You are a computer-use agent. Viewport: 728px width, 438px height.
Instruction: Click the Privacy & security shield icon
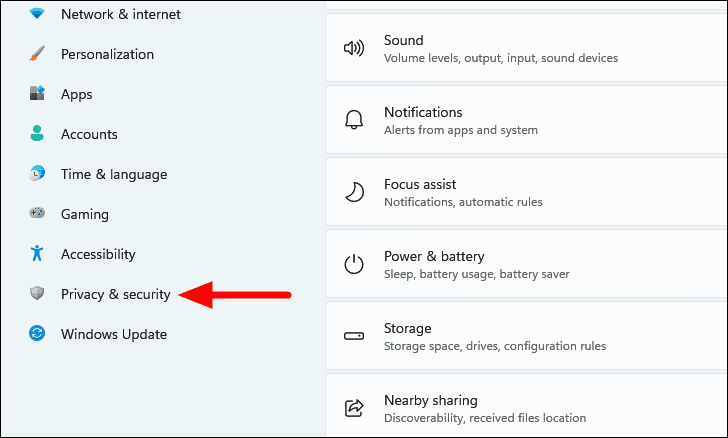click(x=37, y=293)
